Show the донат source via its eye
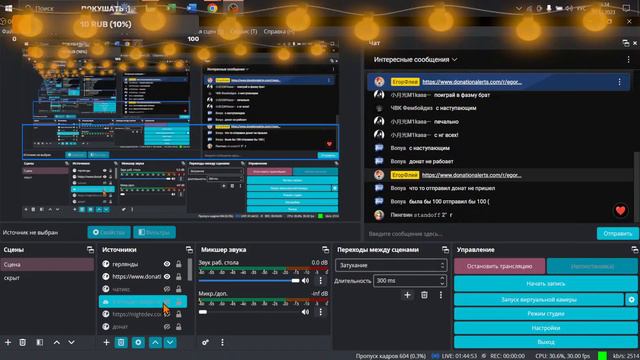640x360 pixels. click(167, 327)
